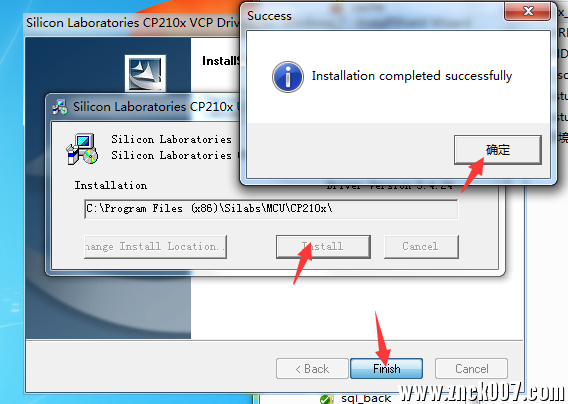The height and width of the screenshot is (404, 568).
Task: Open the Change Install Location button
Action: click(x=155, y=246)
